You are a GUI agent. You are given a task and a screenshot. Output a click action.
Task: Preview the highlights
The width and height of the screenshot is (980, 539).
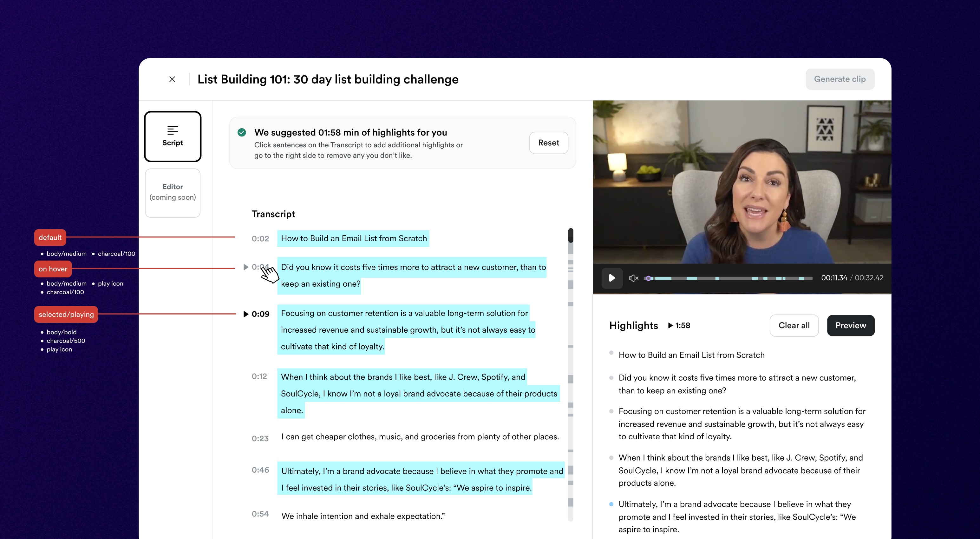pyautogui.click(x=850, y=325)
